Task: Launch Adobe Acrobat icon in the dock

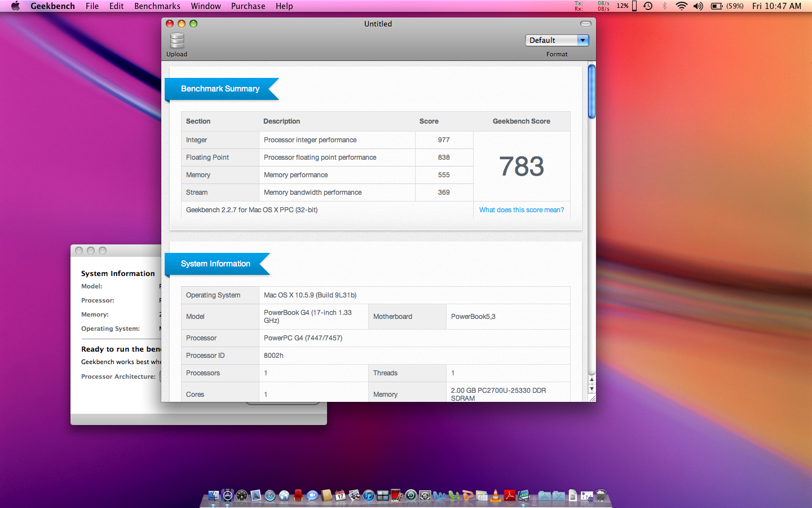Action: click(510, 496)
